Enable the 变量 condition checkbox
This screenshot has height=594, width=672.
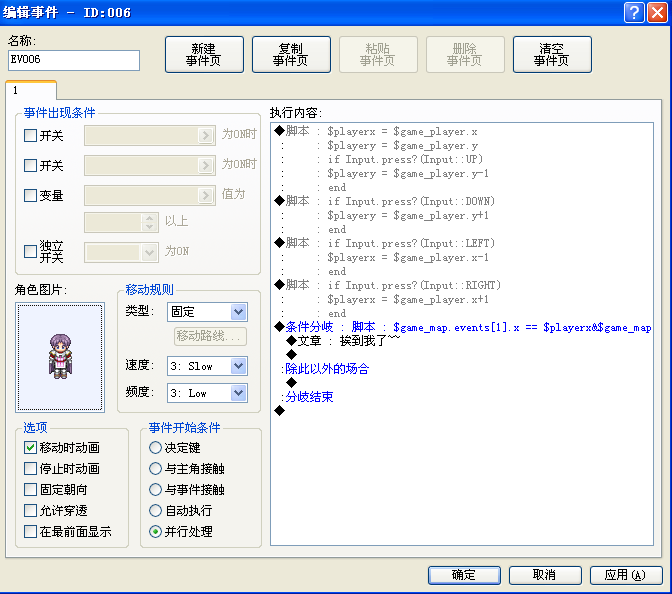tap(30, 195)
